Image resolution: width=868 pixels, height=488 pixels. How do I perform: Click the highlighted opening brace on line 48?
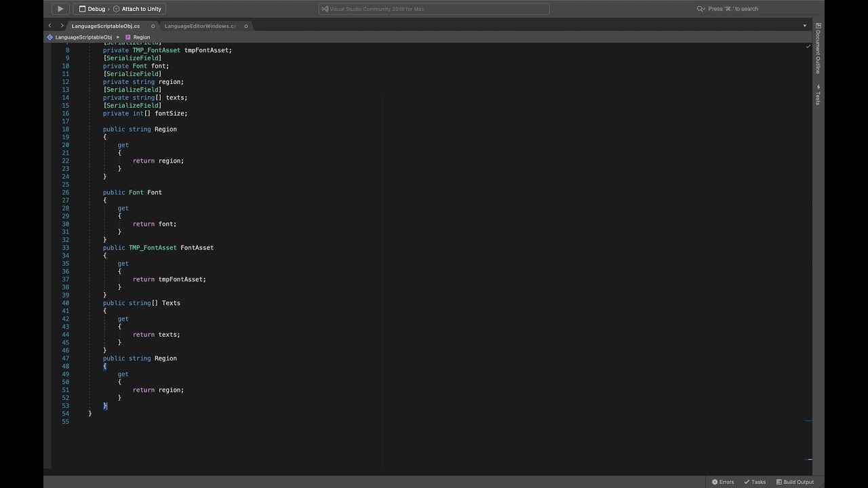coord(105,367)
